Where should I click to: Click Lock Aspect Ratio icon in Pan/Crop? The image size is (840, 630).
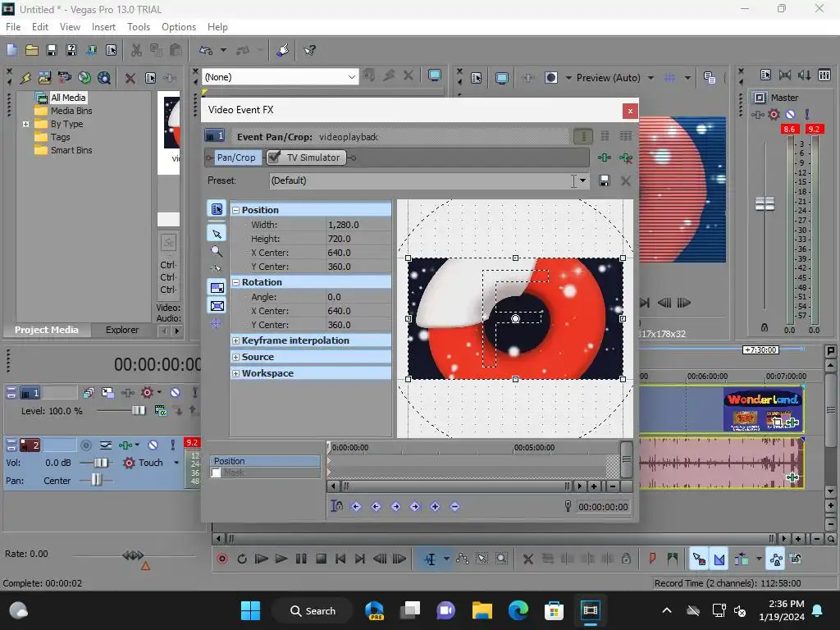click(217, 288)
